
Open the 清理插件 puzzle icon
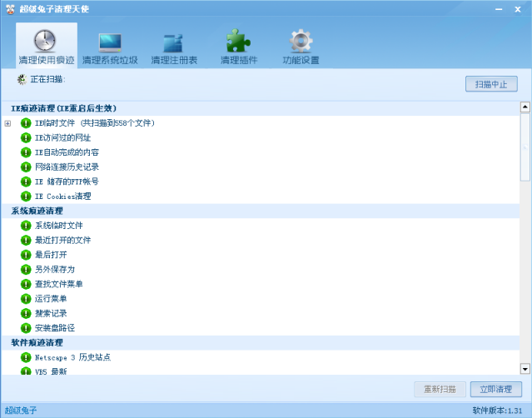(239, 42)
